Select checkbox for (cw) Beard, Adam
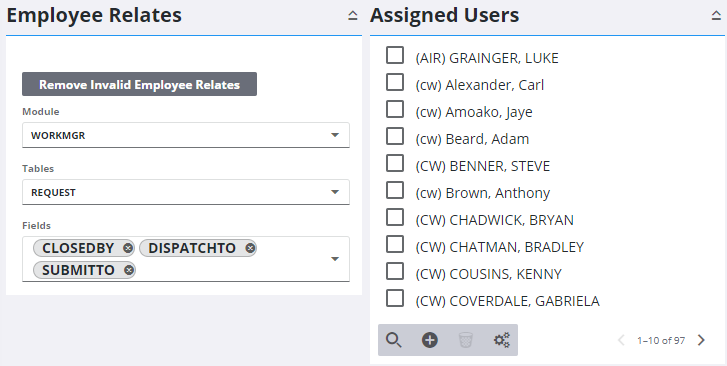This screenshot has height=366, width=727. pyautogui.click(x=395, y=136)
